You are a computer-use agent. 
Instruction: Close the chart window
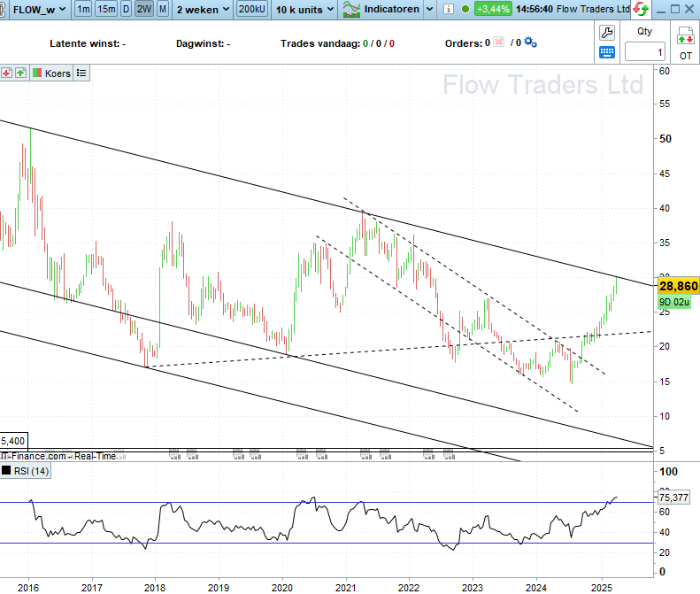[x=689, y=9]
